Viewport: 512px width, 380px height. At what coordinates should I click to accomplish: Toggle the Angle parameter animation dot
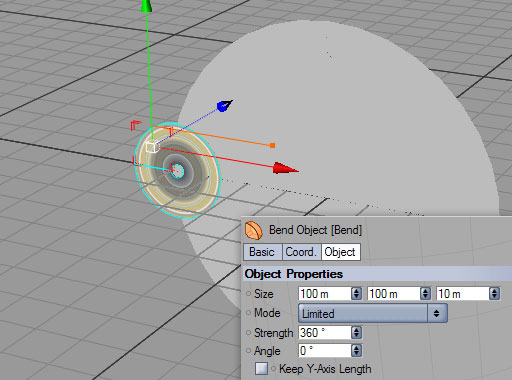click(248, 350)
